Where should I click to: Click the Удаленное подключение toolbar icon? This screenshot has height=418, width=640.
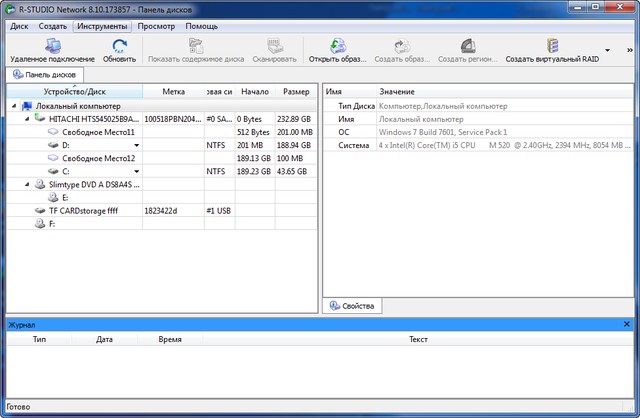(x=52, y=45)
